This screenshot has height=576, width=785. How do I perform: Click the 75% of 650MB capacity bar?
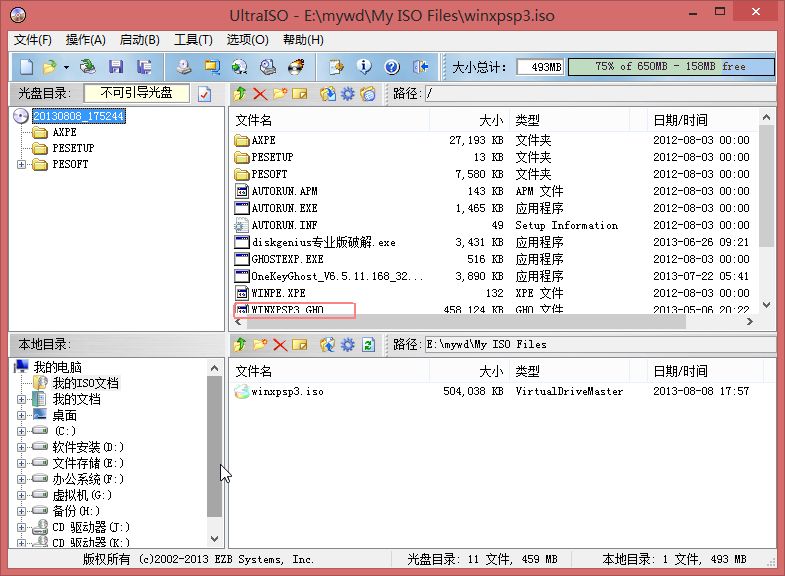[x=671, y=67]
